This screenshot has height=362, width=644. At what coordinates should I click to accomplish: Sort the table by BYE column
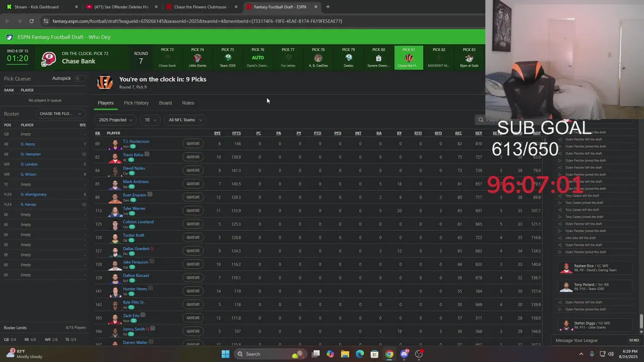pyautogui.click(x=217, y=133)
